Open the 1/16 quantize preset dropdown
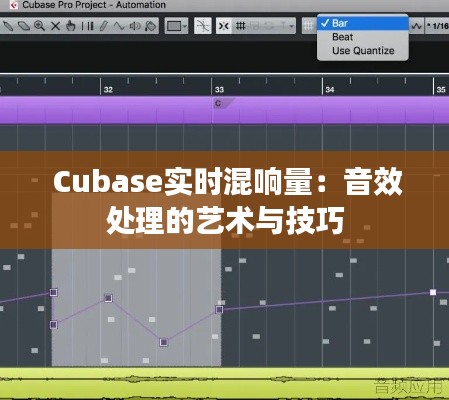The height and width of the screenshot is (400, 449). 437,26
